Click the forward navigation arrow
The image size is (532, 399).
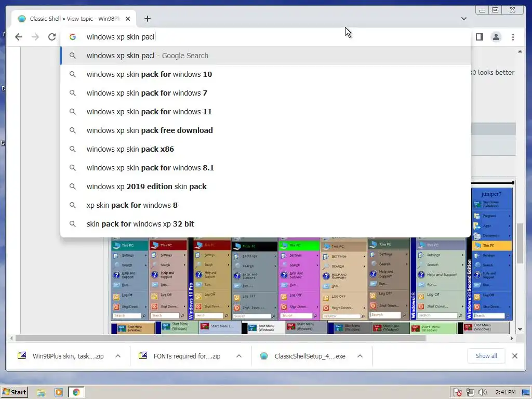pyautogui.click(x=35, y=37)
